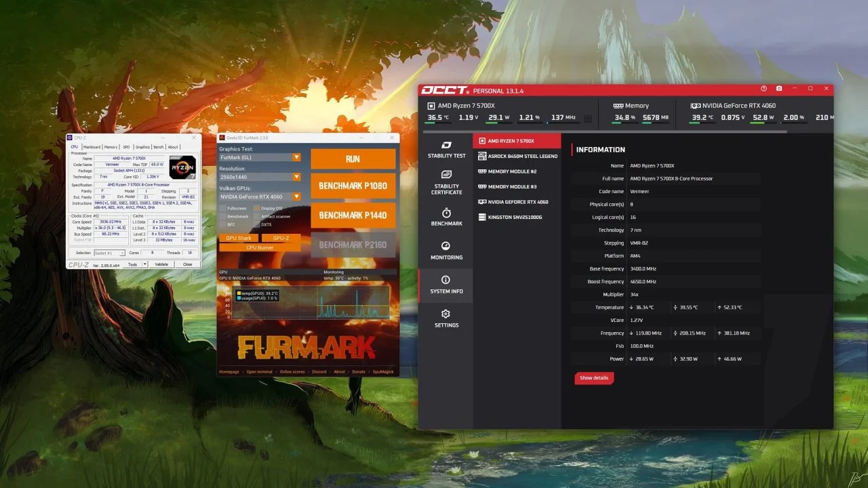Open the OCCT help question mark icon
This screenshot has width=868, height=488.
pos(764,89)
